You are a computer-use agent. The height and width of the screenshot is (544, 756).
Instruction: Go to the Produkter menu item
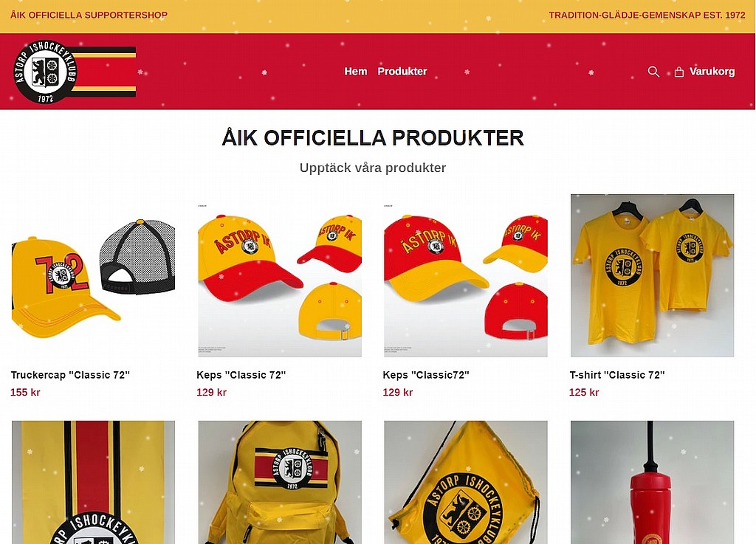[402, 72]
